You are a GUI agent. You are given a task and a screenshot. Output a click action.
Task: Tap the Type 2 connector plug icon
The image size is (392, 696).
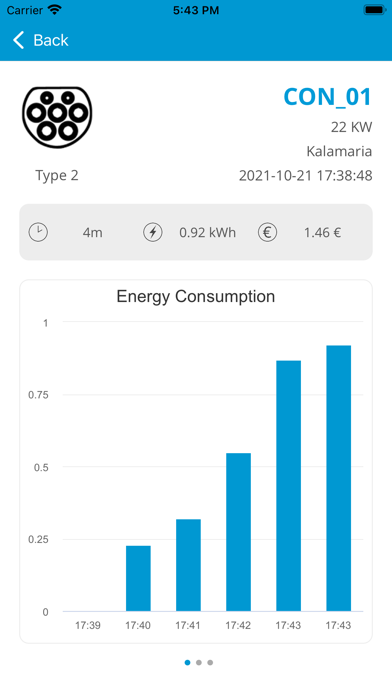pos(57,117)
